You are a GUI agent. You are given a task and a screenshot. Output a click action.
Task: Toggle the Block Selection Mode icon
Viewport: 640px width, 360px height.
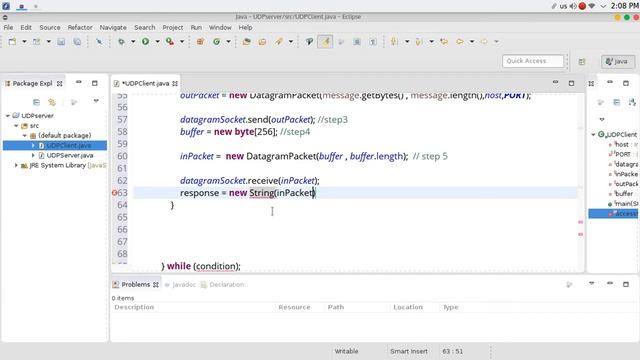coord(357,42)
